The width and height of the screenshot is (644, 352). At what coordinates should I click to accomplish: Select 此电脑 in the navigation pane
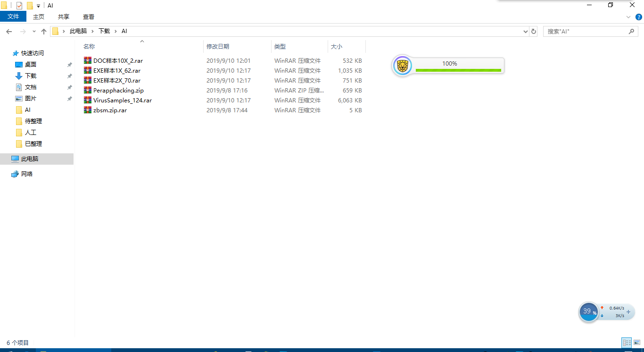click(37, 159)
